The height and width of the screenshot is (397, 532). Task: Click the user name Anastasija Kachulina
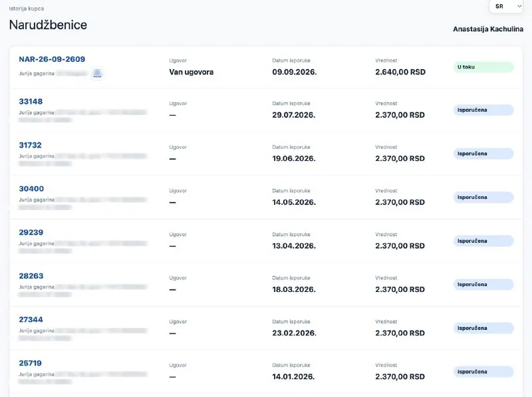488,29
